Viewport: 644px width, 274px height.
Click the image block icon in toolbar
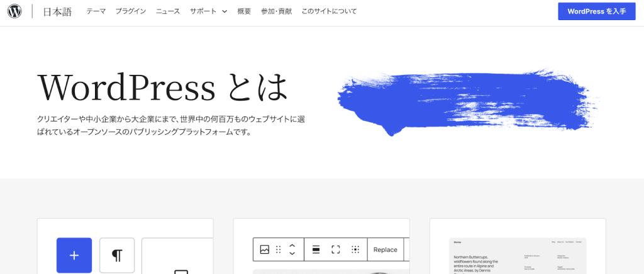click(265, 249)
